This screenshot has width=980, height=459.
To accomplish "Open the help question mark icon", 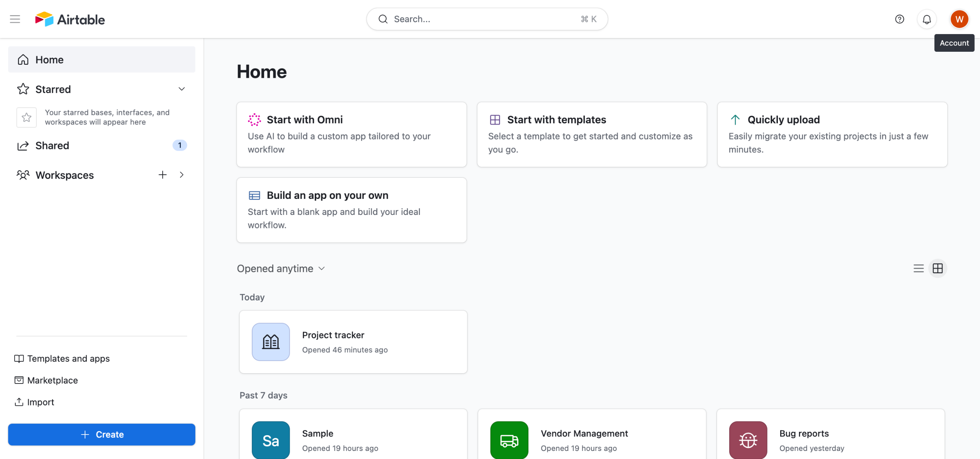I will pos(899,19).
